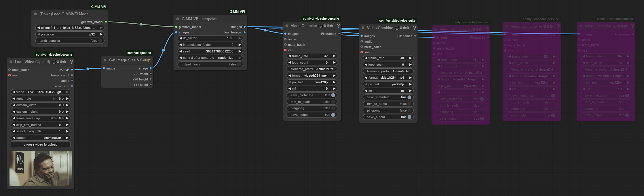Screen dimensions: 644x196
Task: Toggle trim_to_audio on Video Combine with frame_rate 40
Action: (388, 104)
